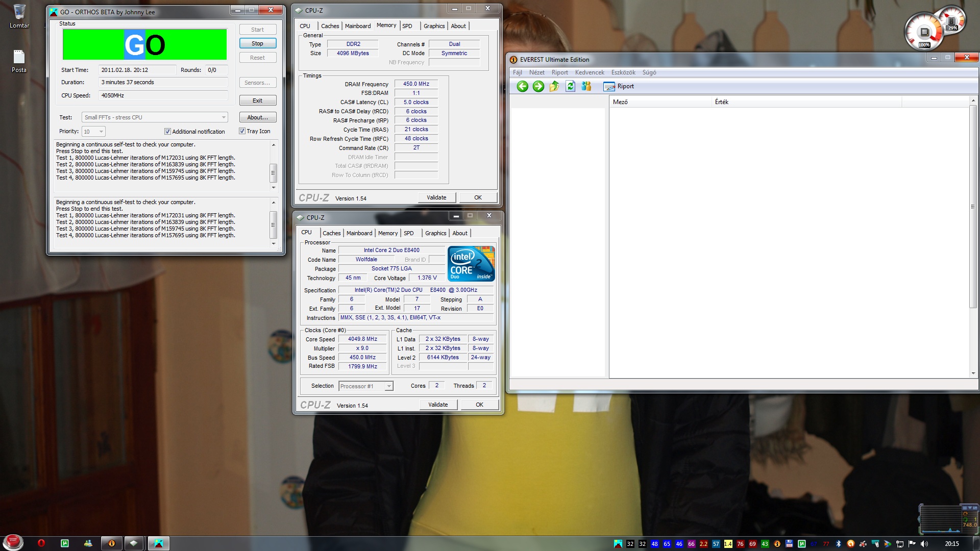This screenshot has width=980, height=551.
Task: Open Windows Live Messenger from the taskbar
Action: [x=88, y=543]
